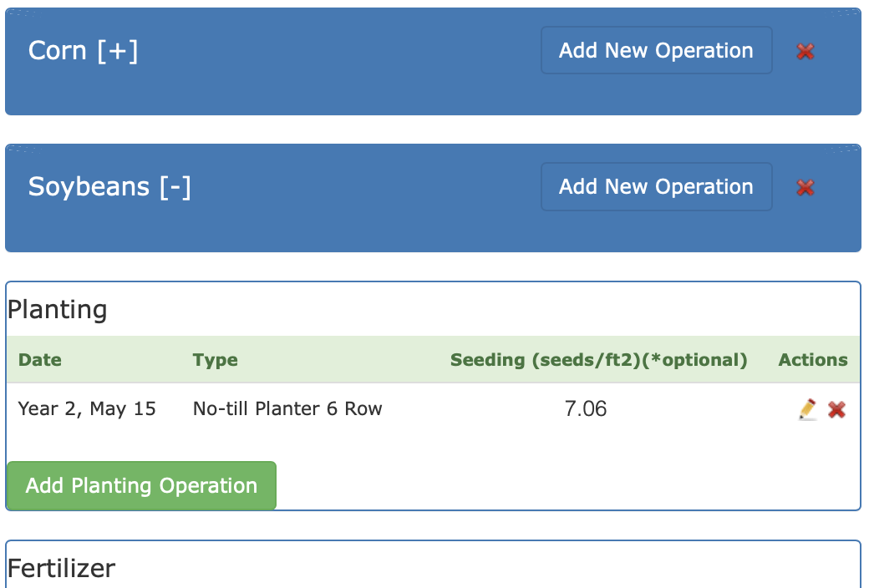Collapse the Soybeans [-] section
The image size is (869, 588).
109,187
